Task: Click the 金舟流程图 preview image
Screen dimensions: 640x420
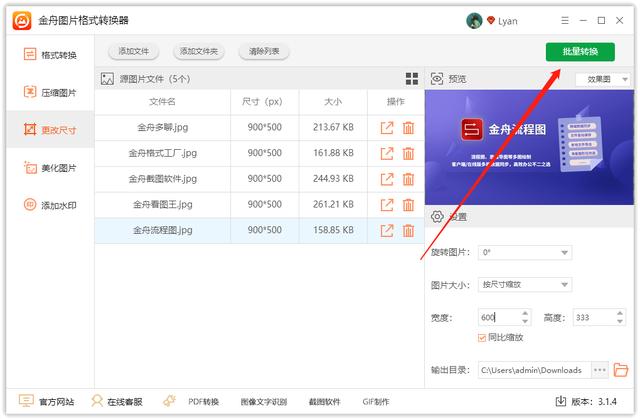Action: 529,147
